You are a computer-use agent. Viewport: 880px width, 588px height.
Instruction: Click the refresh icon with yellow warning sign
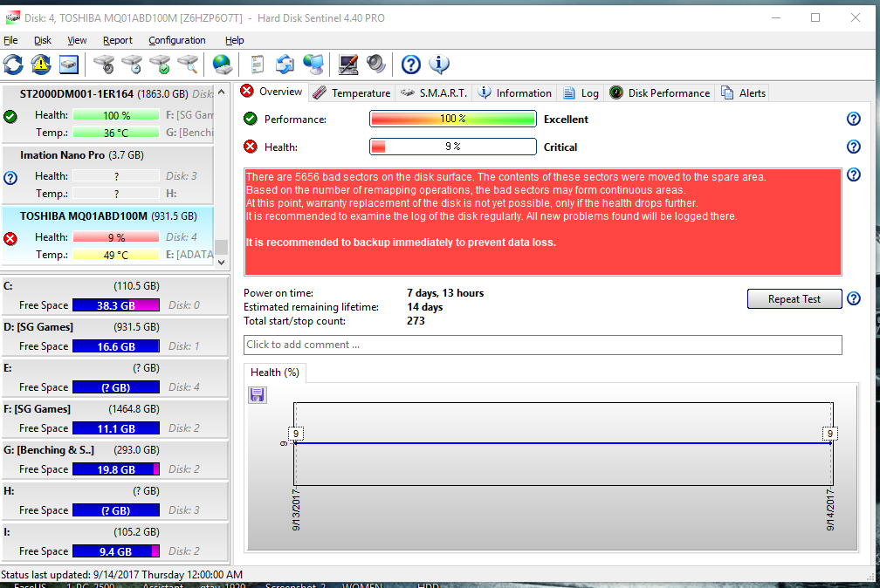pos(41,65)
